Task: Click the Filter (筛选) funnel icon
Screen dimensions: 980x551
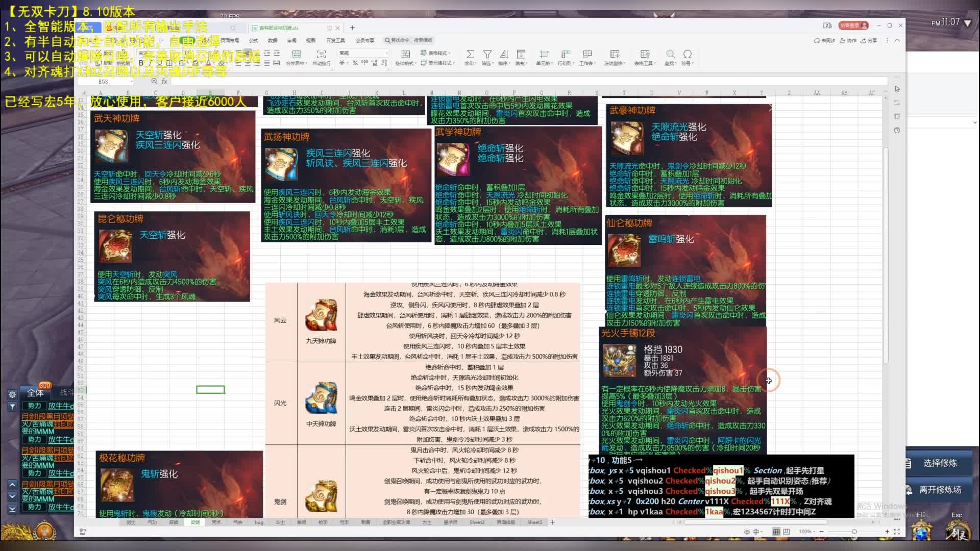Action: click(x=487, y=55)
